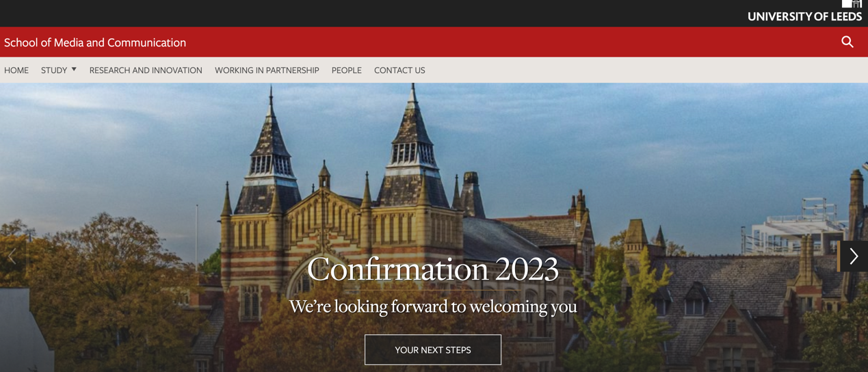Viewport: 868px width, 372px height.
Task: Open the search magnifier icon
Action: pos(847,42)
